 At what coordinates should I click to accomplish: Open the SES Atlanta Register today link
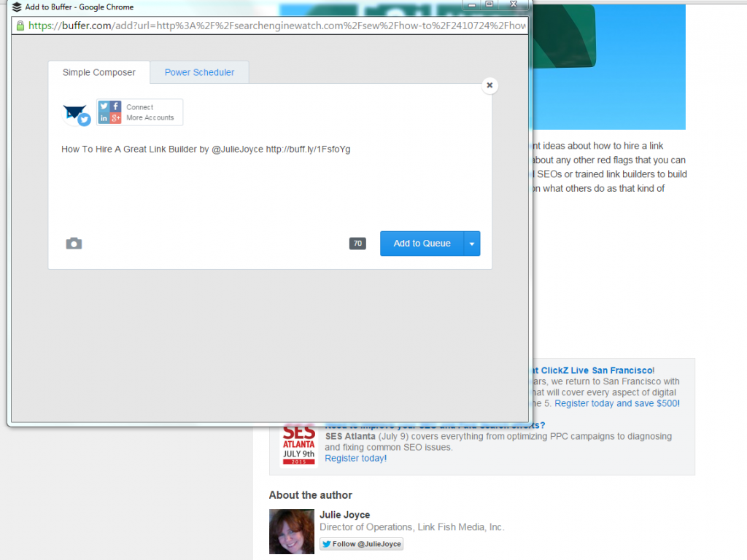[355, 458]
